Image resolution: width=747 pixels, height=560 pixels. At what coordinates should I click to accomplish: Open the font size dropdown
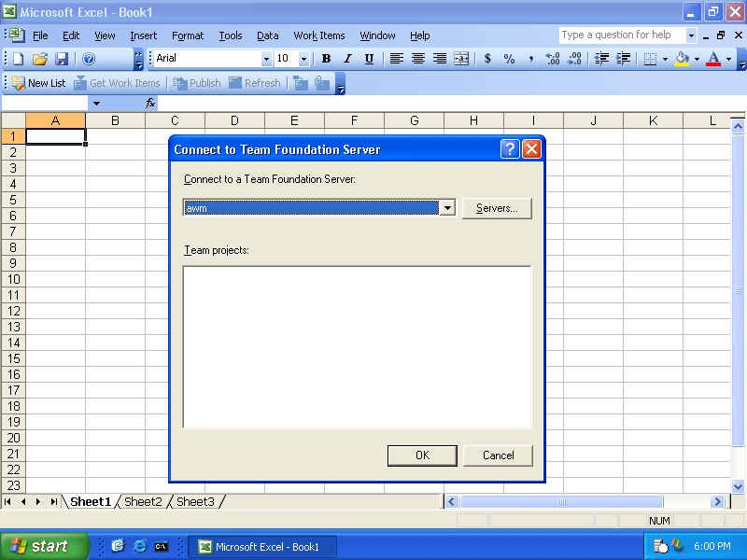tap(304, 59)
